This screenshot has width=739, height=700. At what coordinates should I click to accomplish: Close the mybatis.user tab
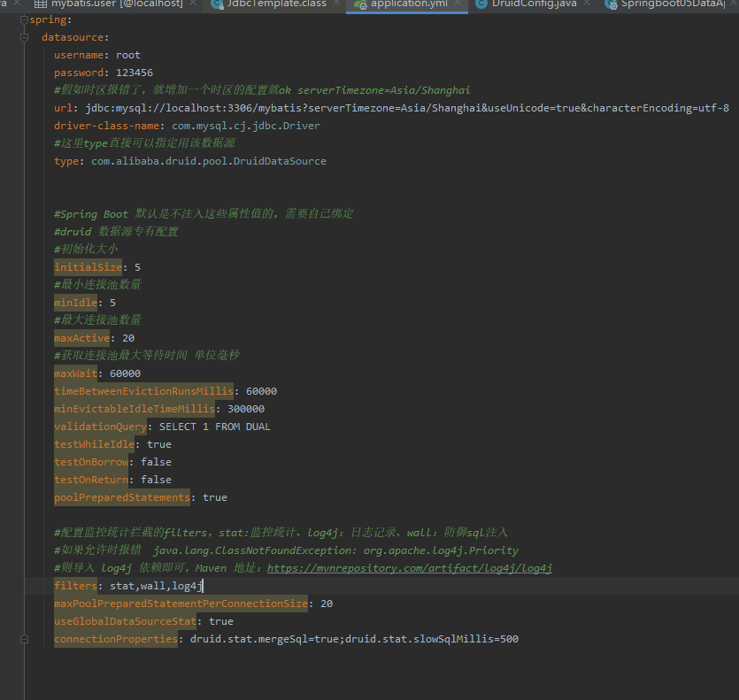click(194, 4)
